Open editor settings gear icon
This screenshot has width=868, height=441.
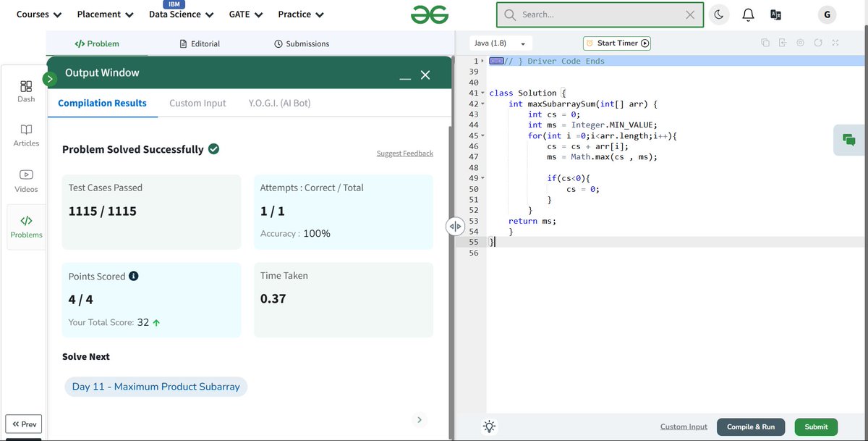[x=800, y=43]
